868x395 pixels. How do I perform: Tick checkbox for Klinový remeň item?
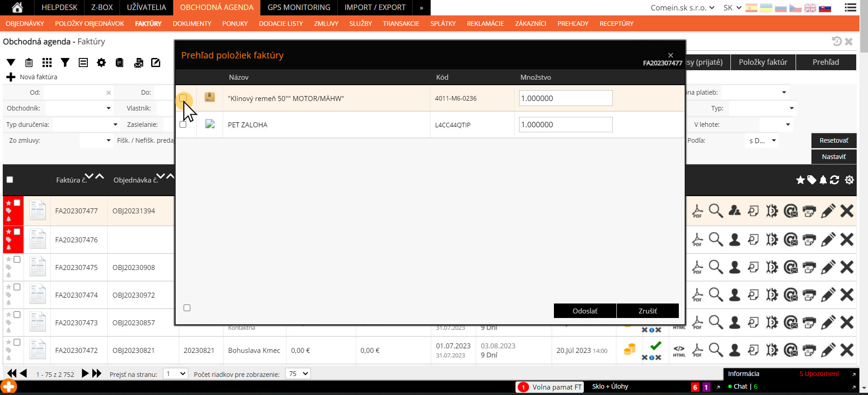pyautogui.click(x=183, y=98)
